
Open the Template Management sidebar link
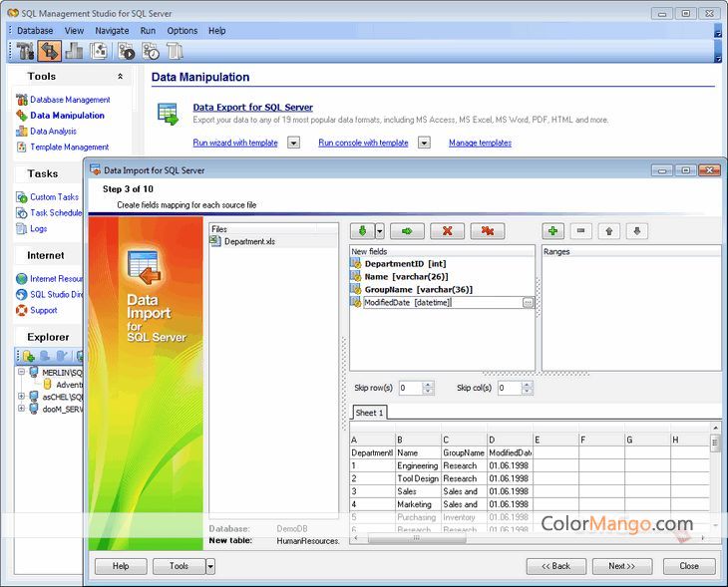click(x=70, y=147)
